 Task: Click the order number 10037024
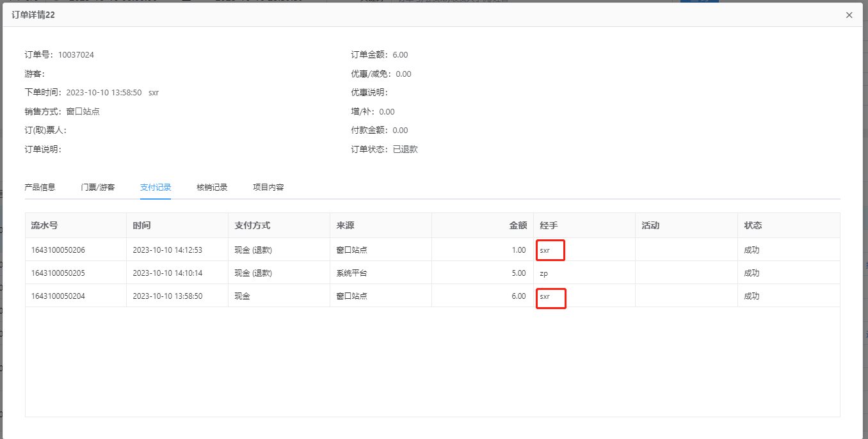pyautogui.click(x=76, y=55)
